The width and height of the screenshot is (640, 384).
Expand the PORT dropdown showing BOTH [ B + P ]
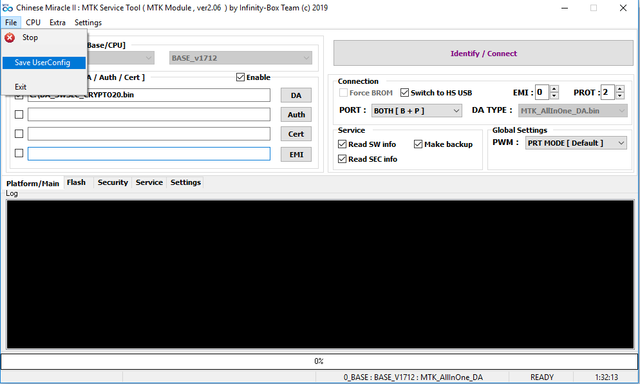pos(417,111)
